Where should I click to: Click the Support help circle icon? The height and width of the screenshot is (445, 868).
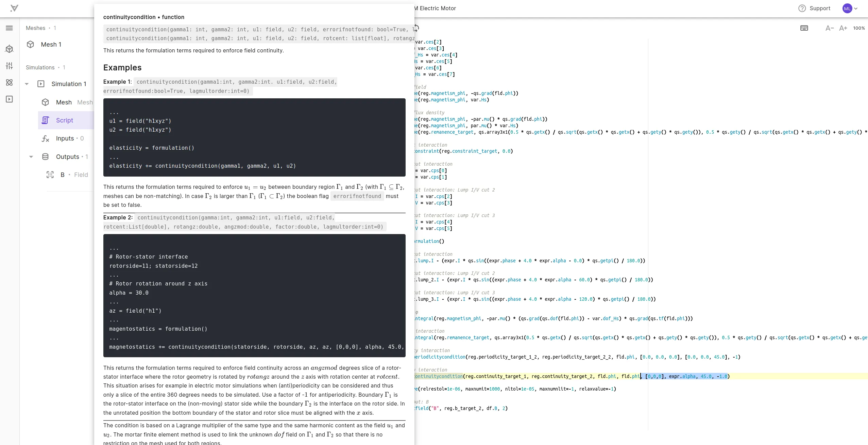[802, 8]
